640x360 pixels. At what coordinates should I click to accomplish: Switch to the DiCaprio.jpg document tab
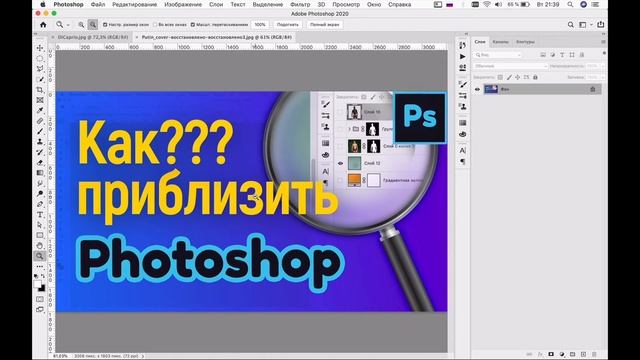[x=93, y=37]
